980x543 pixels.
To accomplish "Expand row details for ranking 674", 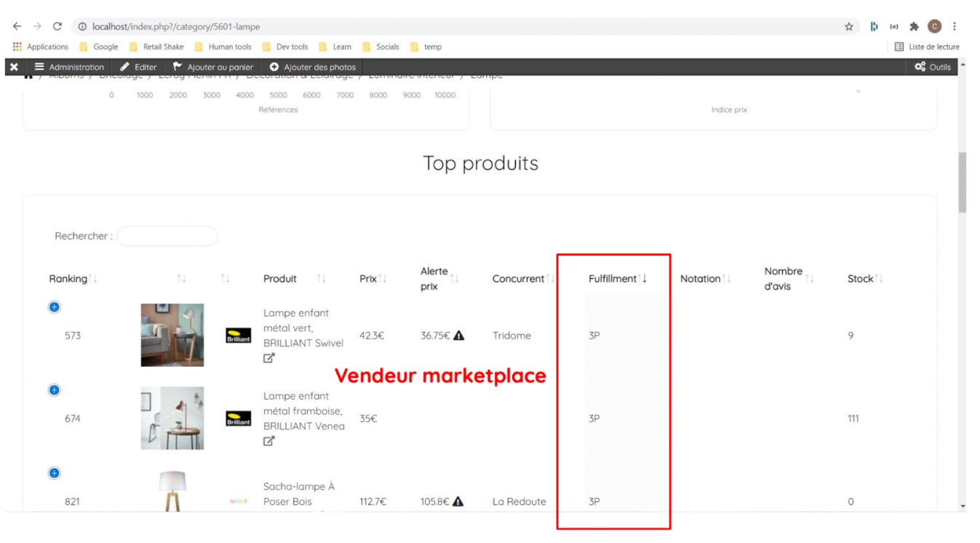I will (55, 390).
